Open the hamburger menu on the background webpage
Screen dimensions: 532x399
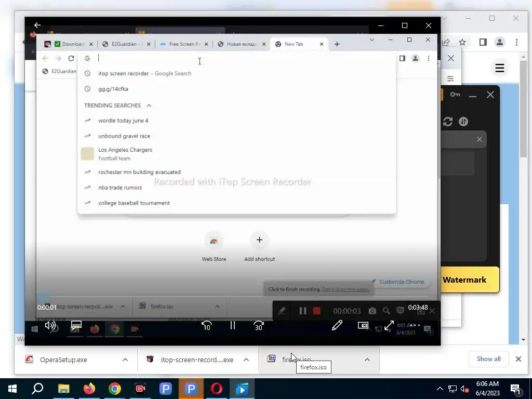pyautogui.click(x=499, y=68)
